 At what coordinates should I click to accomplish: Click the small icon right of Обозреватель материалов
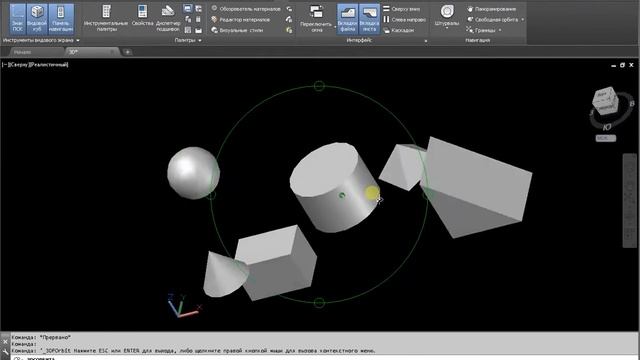tap(289, 9)
